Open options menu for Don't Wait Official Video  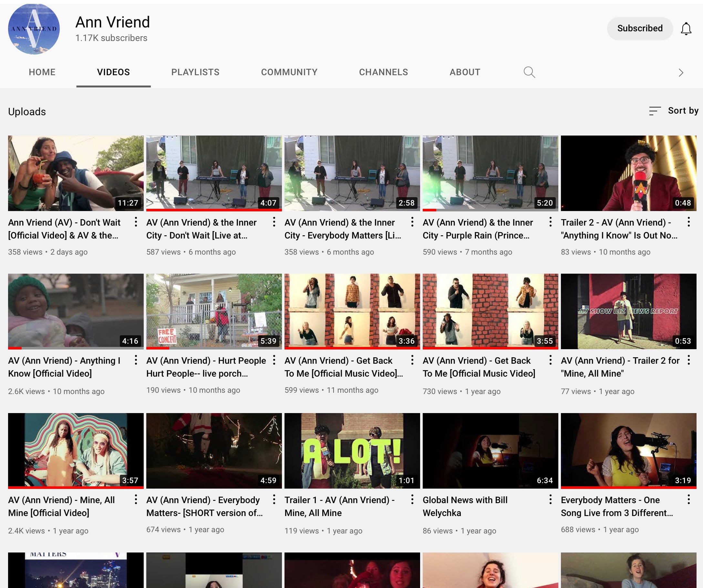coord(136,222)
